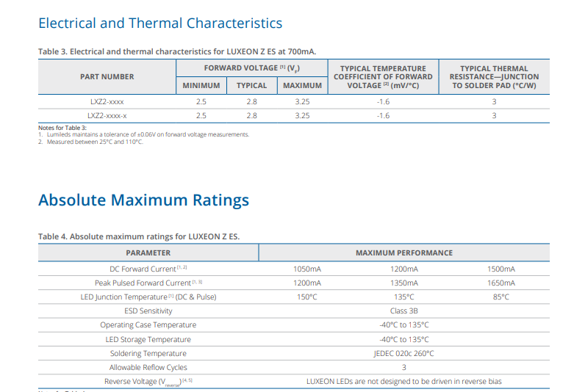
Task: Click the 1500mA DC forward current value
Action: pyautogui.click(x=501, y=269)
